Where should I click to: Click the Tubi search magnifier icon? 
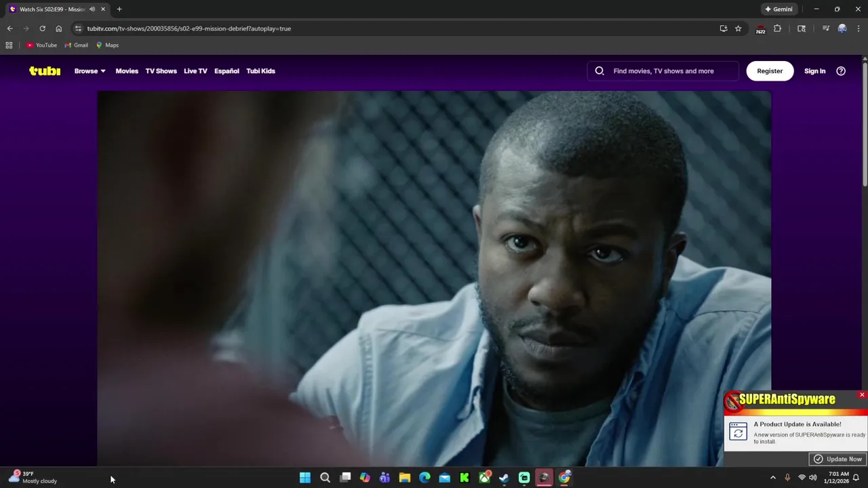(599, 70)
